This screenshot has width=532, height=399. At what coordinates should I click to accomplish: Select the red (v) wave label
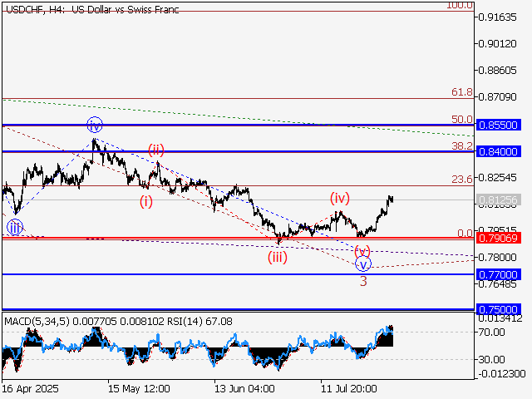tap(362, 250)
